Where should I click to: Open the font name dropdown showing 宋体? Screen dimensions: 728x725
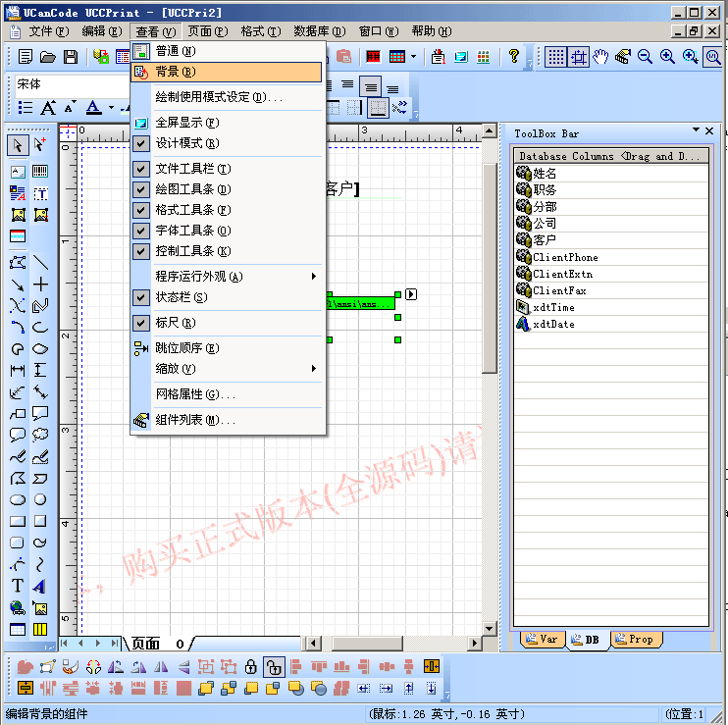point(69,84)
